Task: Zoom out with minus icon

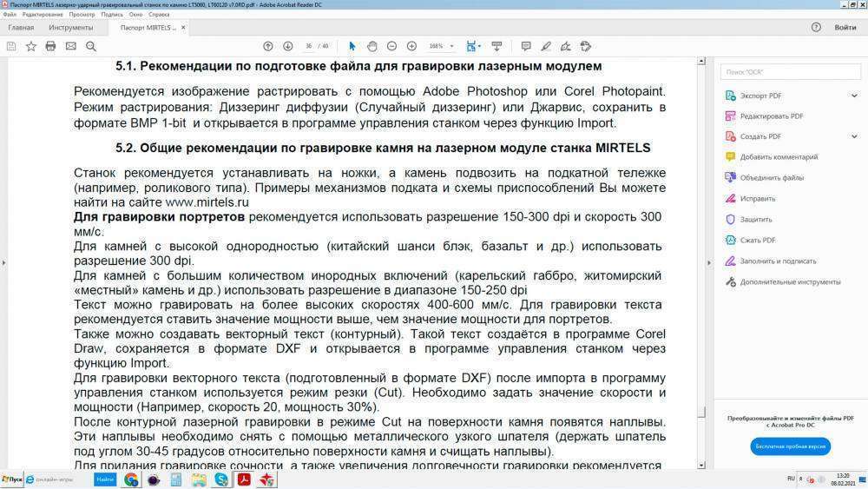Action: click(x=392, y=47)
